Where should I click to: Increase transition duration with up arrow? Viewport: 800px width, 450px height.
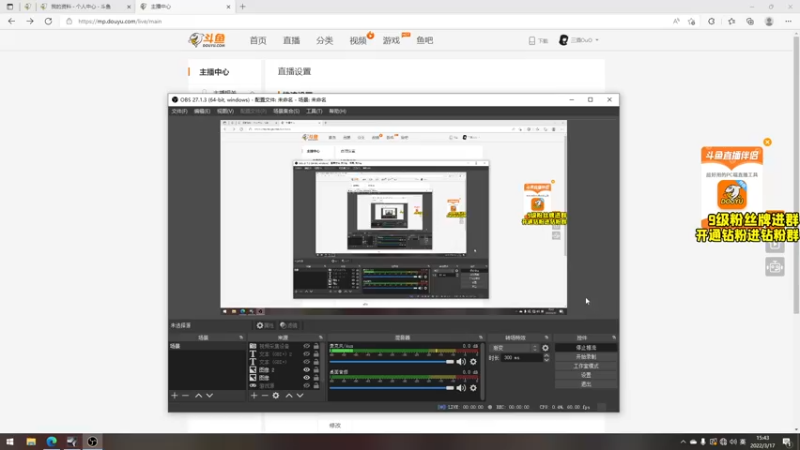tap(546, 356)
